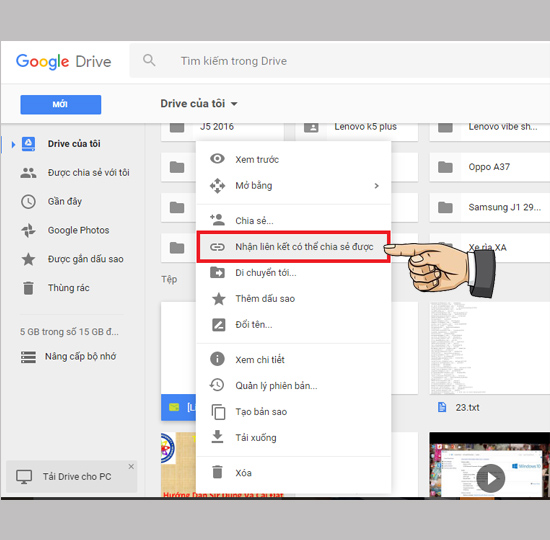Click the duplicate copy icon

(x=218, y=412)
